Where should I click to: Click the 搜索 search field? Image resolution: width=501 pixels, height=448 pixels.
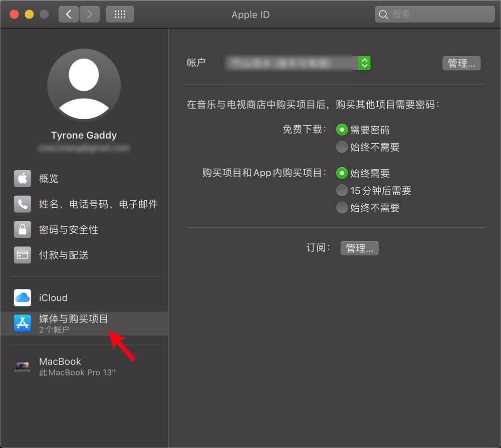click(434, 15)
